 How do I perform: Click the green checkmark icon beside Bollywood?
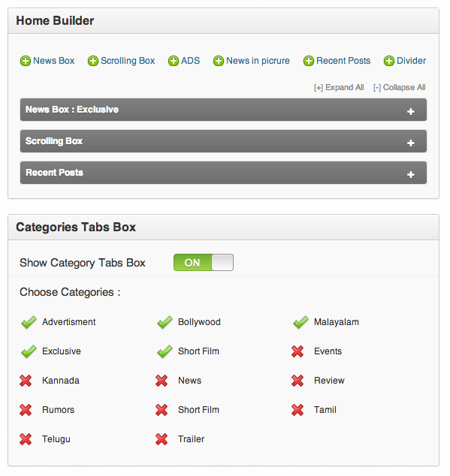(165, 322)
